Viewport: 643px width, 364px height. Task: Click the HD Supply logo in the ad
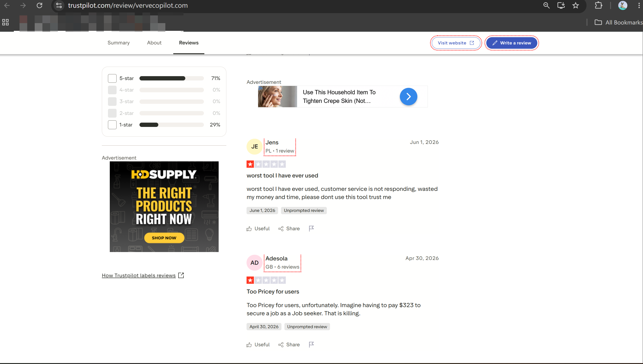pos(164,175)
